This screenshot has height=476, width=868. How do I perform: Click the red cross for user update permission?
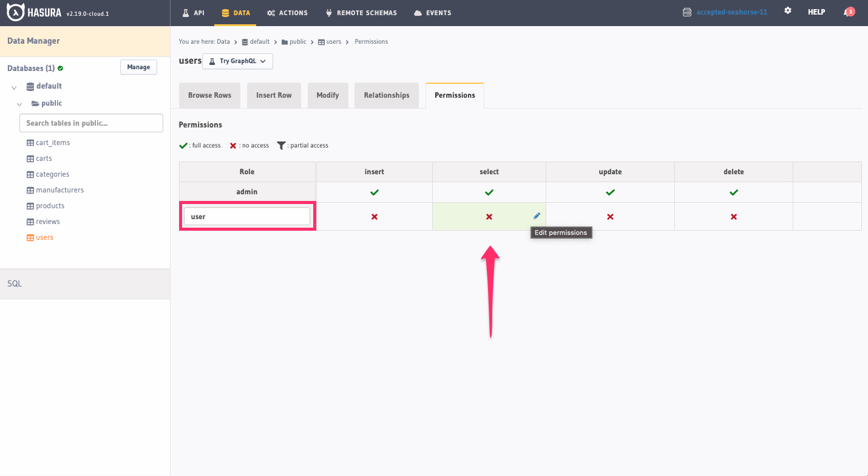pyautogui.click(x=610, y=216)
